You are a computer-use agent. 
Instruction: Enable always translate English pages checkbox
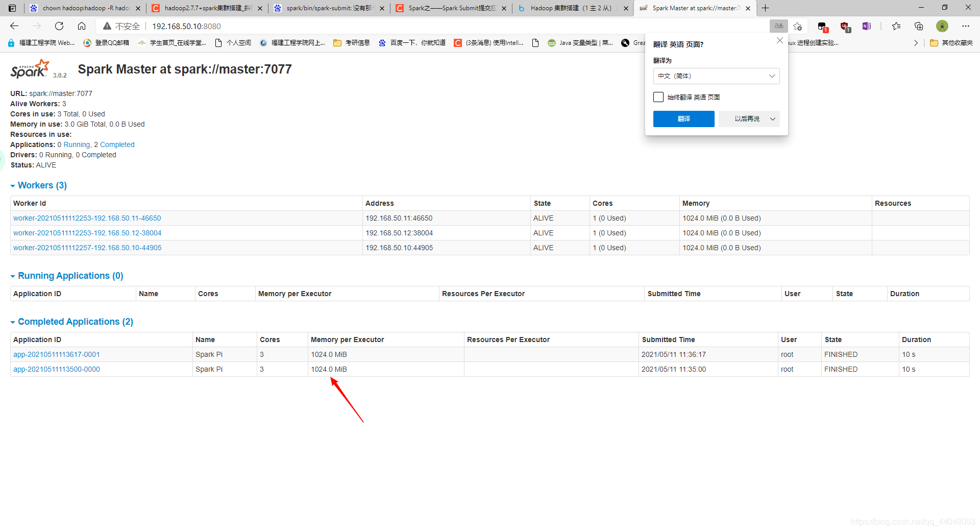658,97
